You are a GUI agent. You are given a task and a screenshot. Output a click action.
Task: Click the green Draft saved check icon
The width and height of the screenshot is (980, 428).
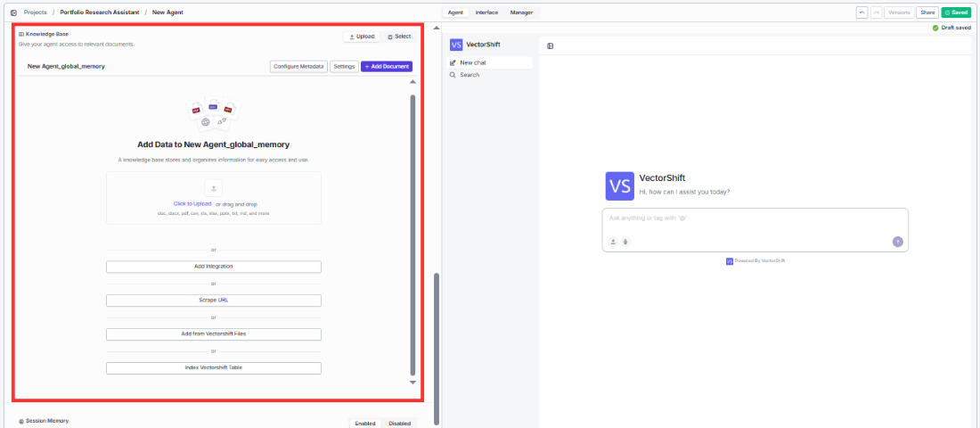coord(935,28)
